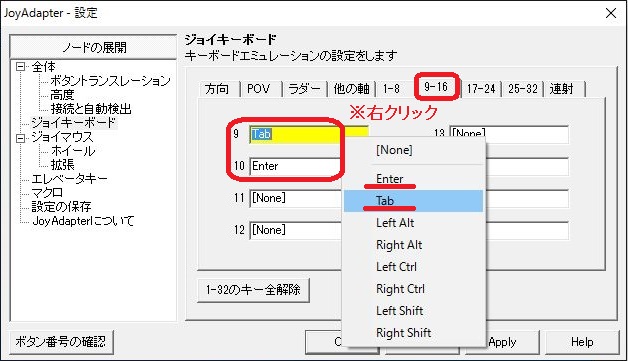Image resolution: width=628 pixels, height=361 pixels.
Task: Click the Help button
Action: coord(582,342)
